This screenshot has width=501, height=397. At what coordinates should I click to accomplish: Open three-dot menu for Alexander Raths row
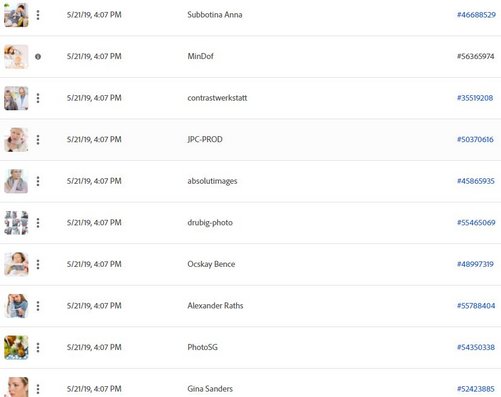[38, 306]
